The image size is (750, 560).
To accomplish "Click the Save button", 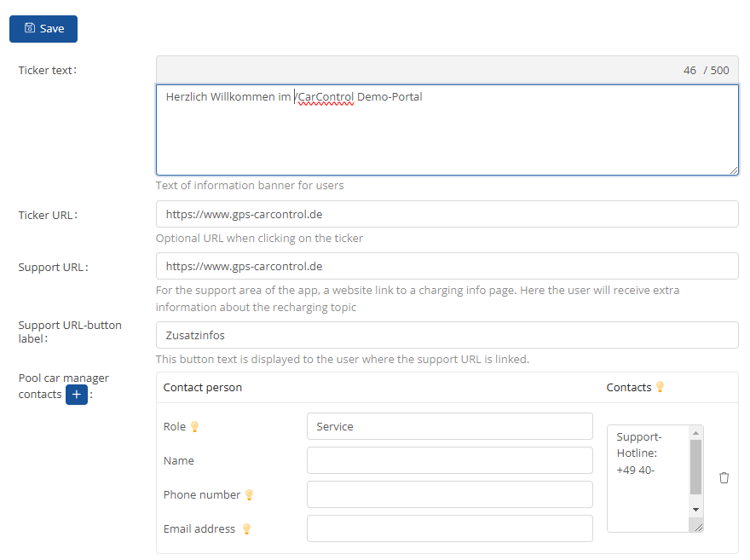I will (43, 28).
